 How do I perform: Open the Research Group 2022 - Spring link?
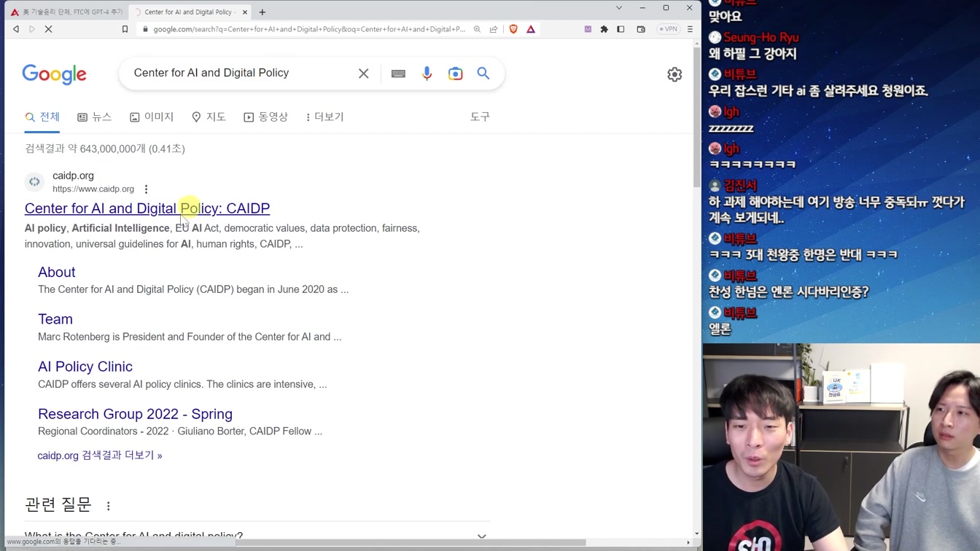(x=135, y=414)
